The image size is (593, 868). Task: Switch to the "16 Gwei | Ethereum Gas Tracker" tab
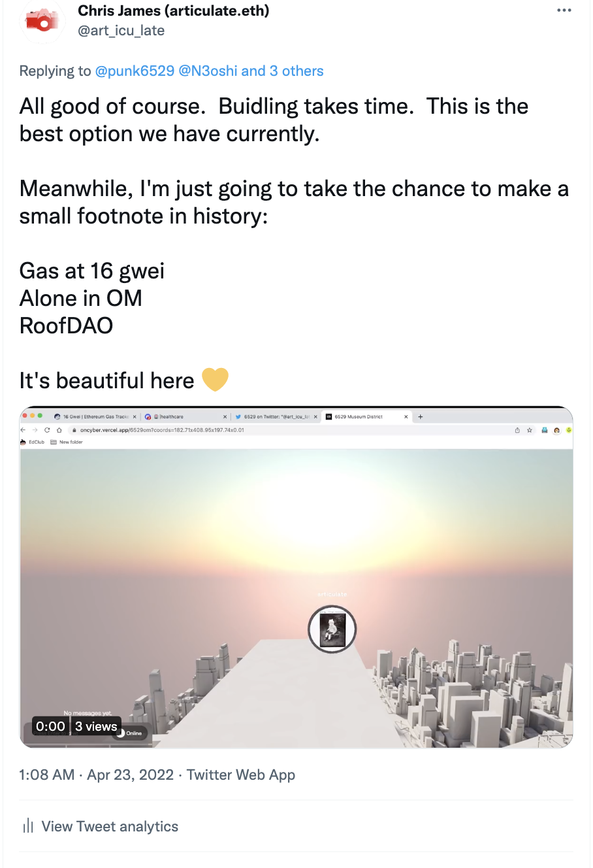click(x=95, y=416)
